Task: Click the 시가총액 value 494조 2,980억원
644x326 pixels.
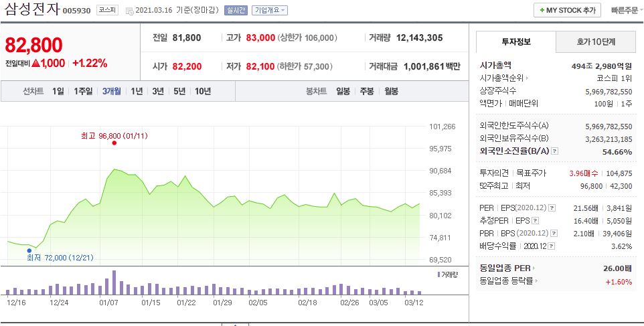Action: point(601,66)
